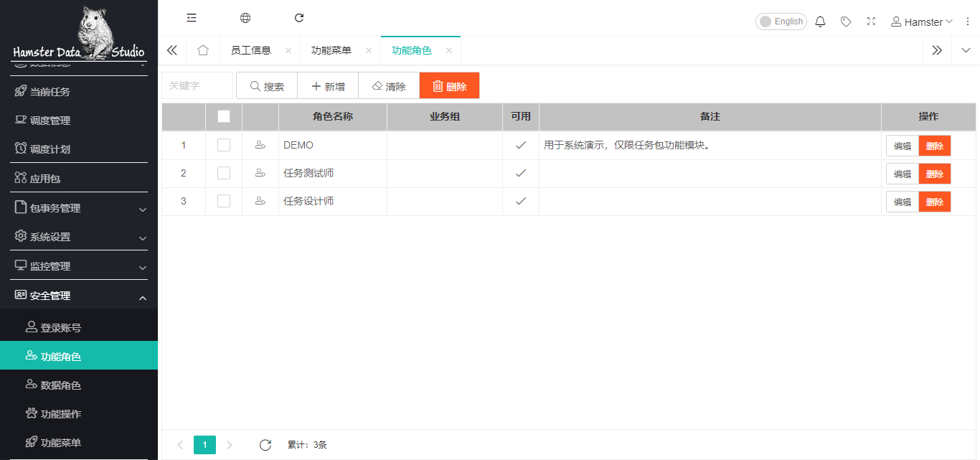Open the Hamster user dropdown
Screen dimensions: 980x460
922,22
